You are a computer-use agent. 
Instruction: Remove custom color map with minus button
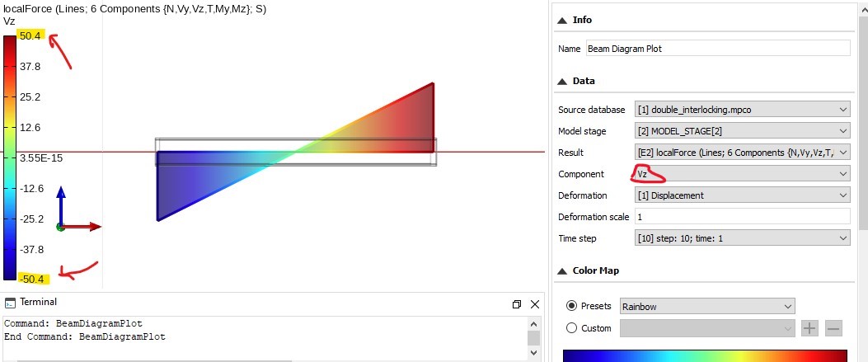tap(833, 328)
